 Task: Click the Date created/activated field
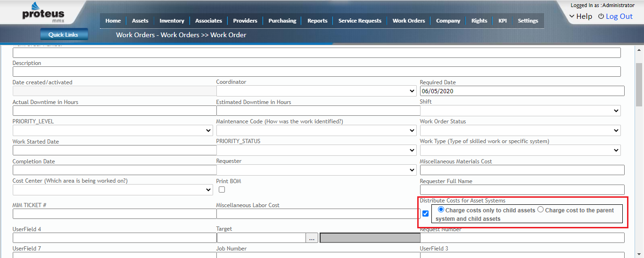click(115, 91)
